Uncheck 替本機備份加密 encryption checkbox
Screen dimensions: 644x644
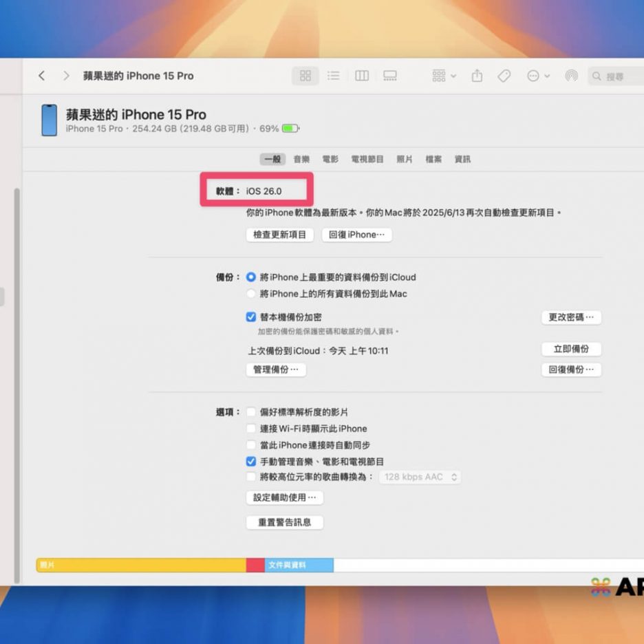(251, 317)
